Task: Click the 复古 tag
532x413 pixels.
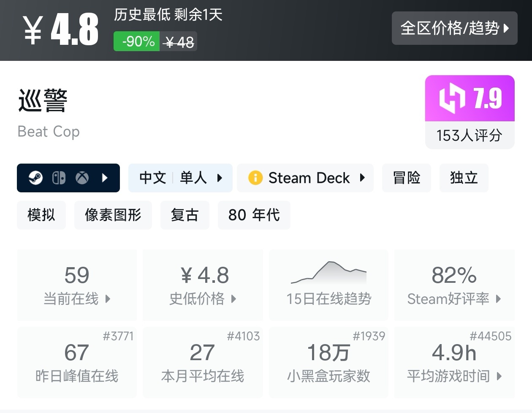Action: pyautogui.click(x=185, y=215)
